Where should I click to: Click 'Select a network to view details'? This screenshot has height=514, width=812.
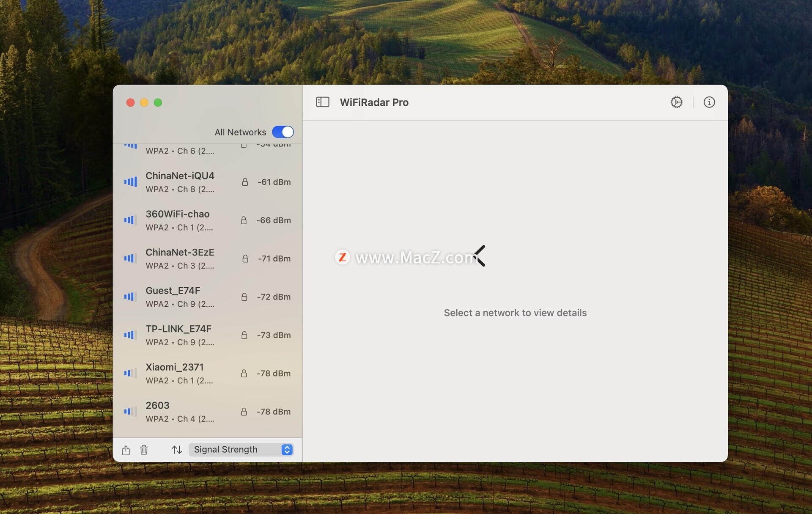515,313
